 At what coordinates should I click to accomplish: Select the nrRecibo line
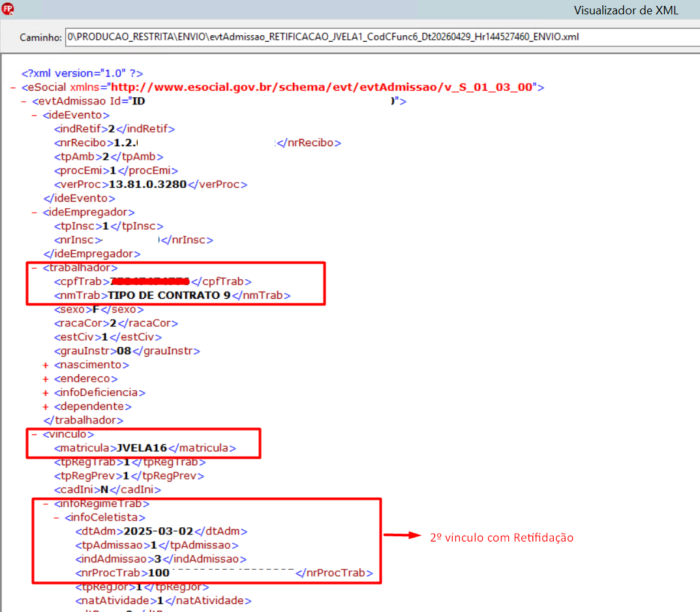point(198,143)
